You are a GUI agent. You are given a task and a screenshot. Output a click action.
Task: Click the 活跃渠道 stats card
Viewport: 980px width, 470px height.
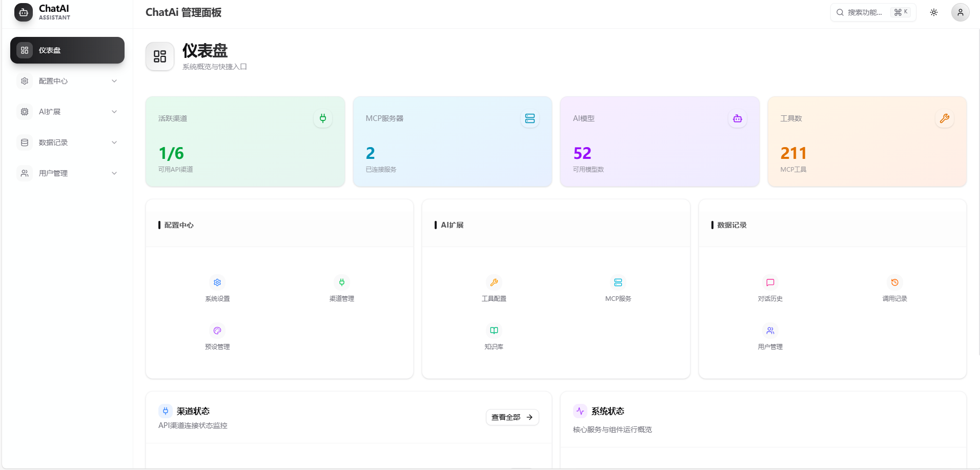pyautogui.click(x=245, y=141)
